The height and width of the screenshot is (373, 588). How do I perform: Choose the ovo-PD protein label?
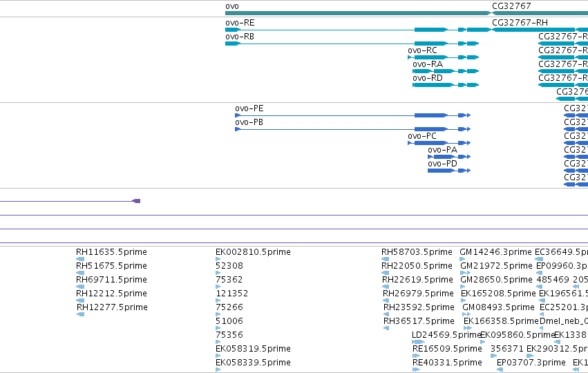(442, 164)
